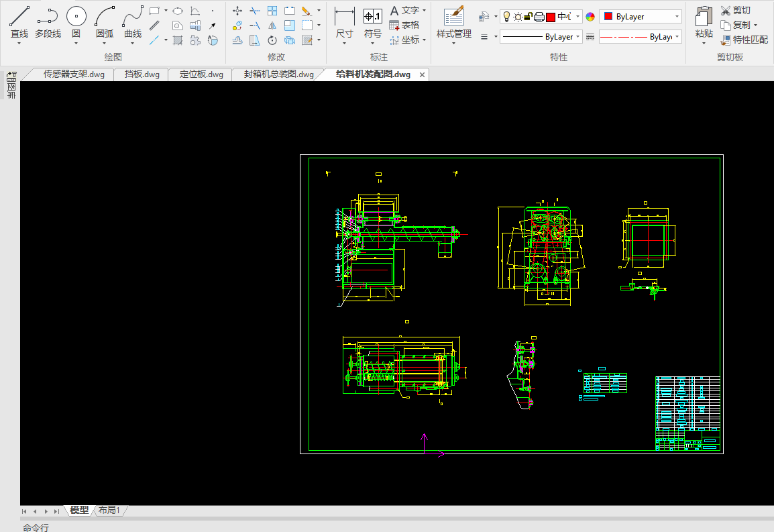Click the ellipse drawing icon
The width and height of the screenshot is (774, 532).
pos(178,11)
